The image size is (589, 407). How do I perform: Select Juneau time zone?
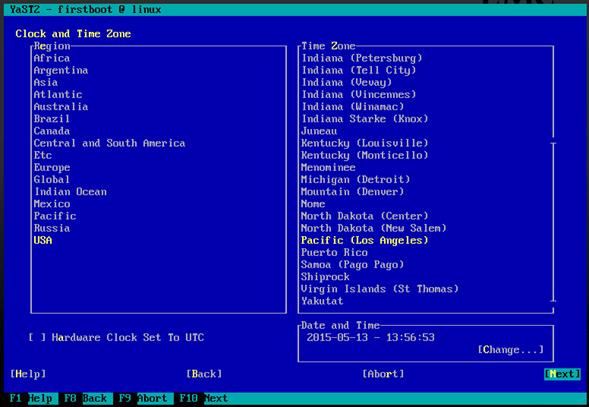[x=319, y=131]
